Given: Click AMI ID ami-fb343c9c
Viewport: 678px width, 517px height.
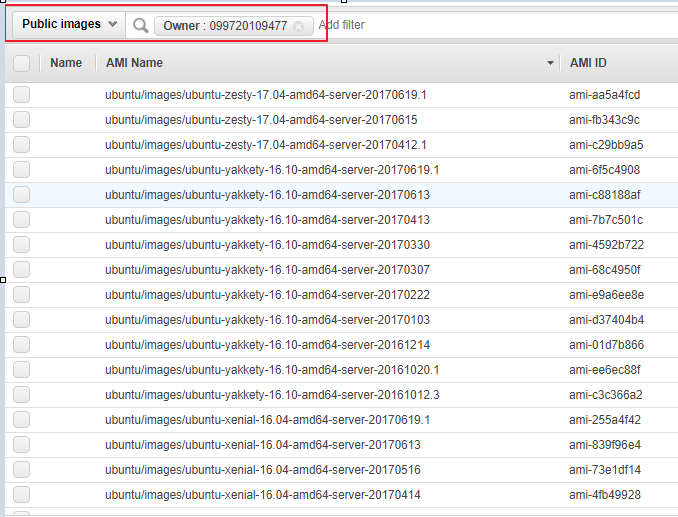Looking at the screenshot, I should pyautogui.click(x=604, y=120).
